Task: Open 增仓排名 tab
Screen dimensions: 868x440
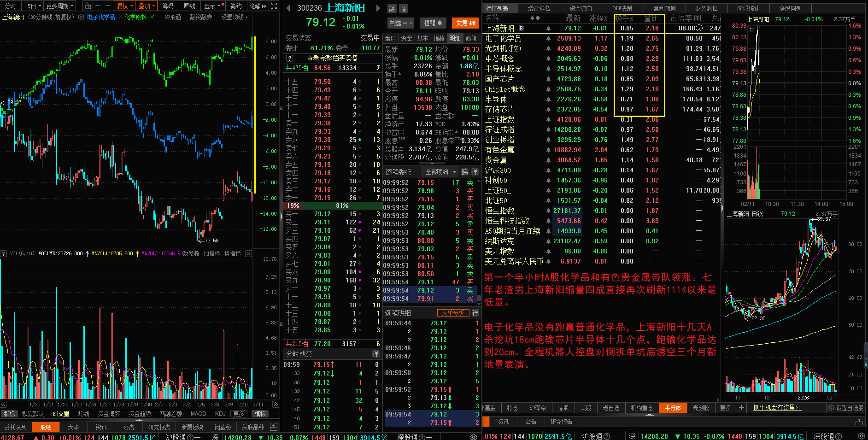Action: pyautogui.click(x=539, y=8)
